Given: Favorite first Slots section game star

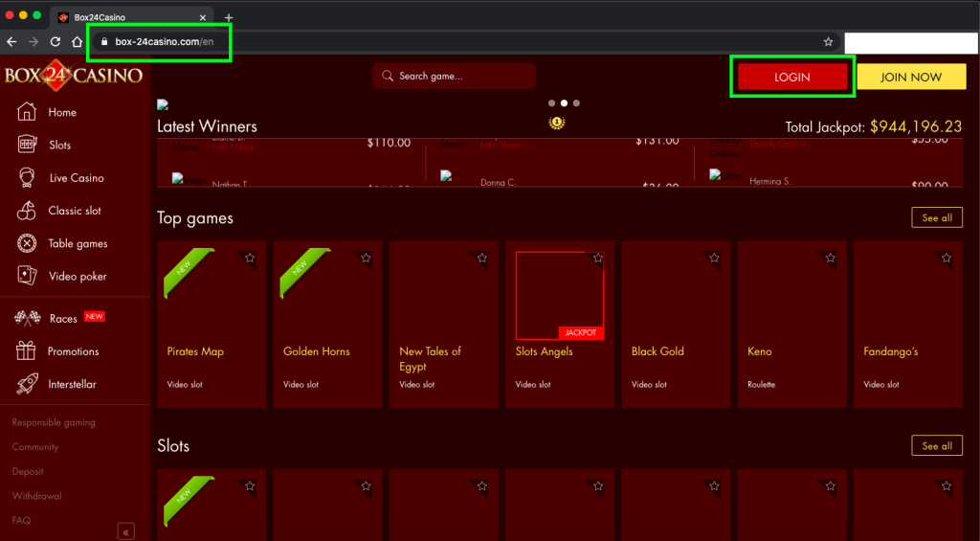Looking at the screenshot, I should (x=250, y=486).
